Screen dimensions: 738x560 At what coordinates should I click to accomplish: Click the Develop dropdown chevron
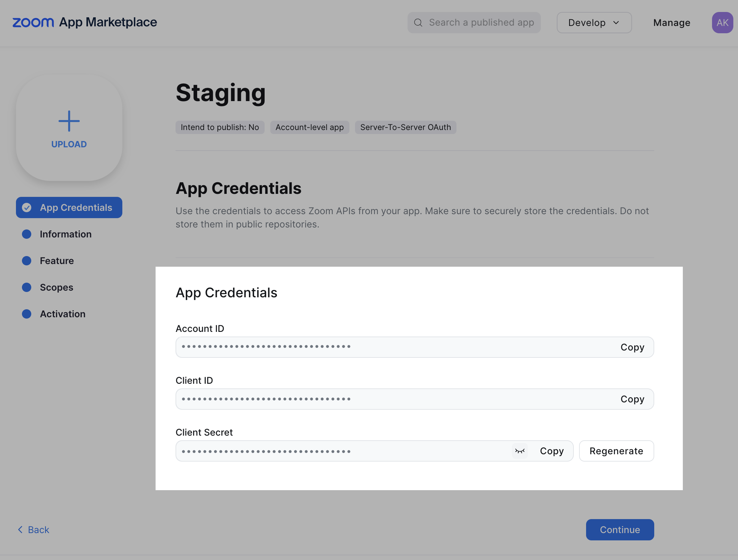616,23
